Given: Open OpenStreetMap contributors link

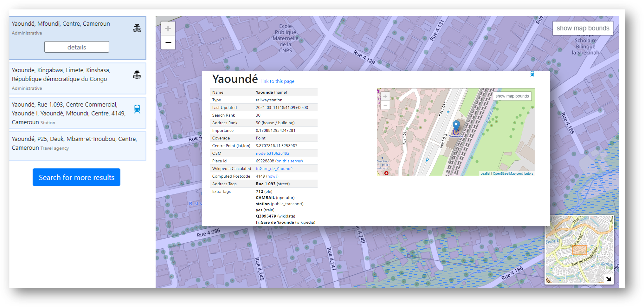Looking at the screenshot, I should [513, 174].
